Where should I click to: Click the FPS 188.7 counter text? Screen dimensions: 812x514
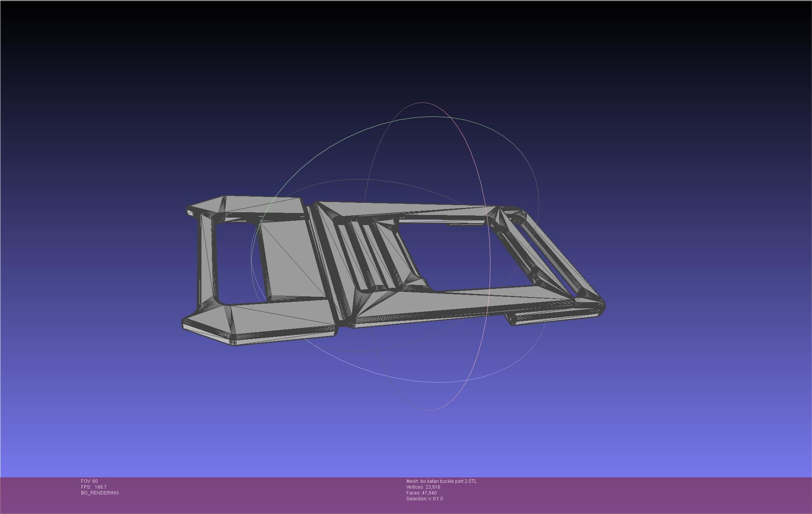[x=94, y=487]
